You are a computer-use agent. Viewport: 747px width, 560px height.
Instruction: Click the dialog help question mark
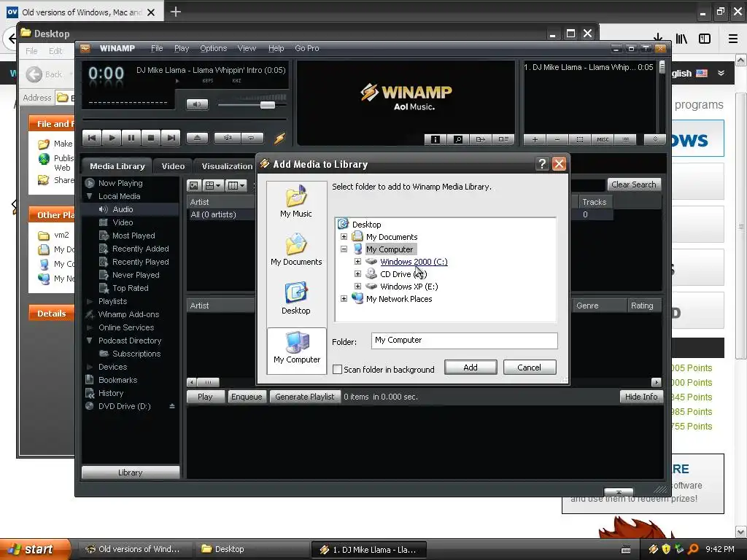tap(542, 164)
